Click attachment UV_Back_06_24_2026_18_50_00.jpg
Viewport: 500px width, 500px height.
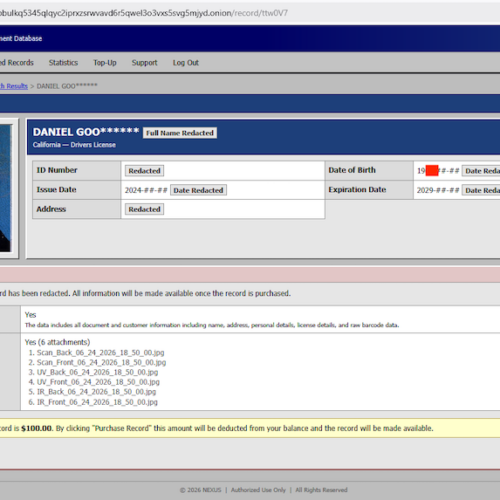pyautogui.click(x=97, y=372)
